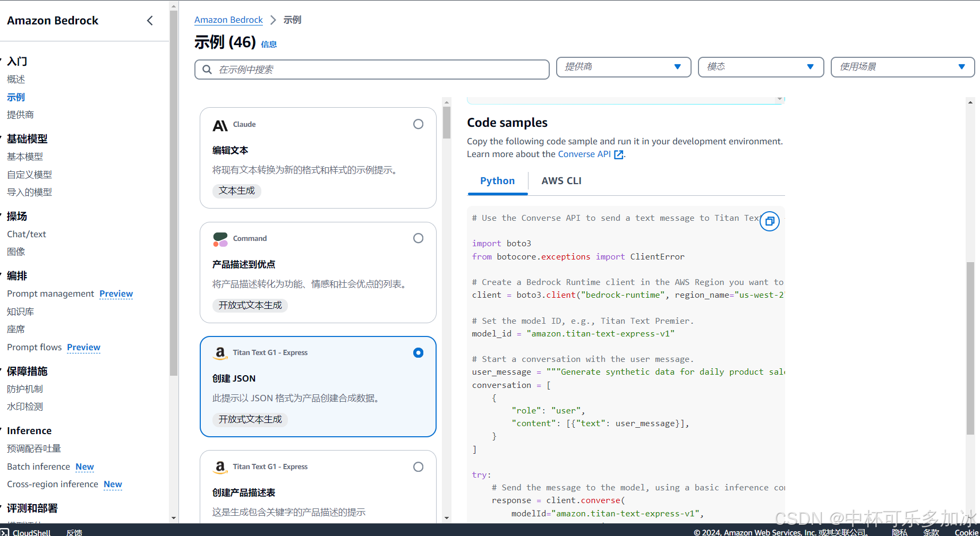The image size is (980, 536).
Task: Click the 在示例中搜索 search field
Action: pos(372,70)
